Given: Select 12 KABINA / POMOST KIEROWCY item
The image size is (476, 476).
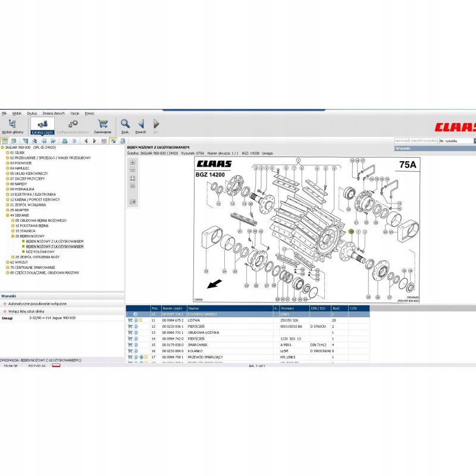Looking at the screenshot, I should [x=35, y=200].
